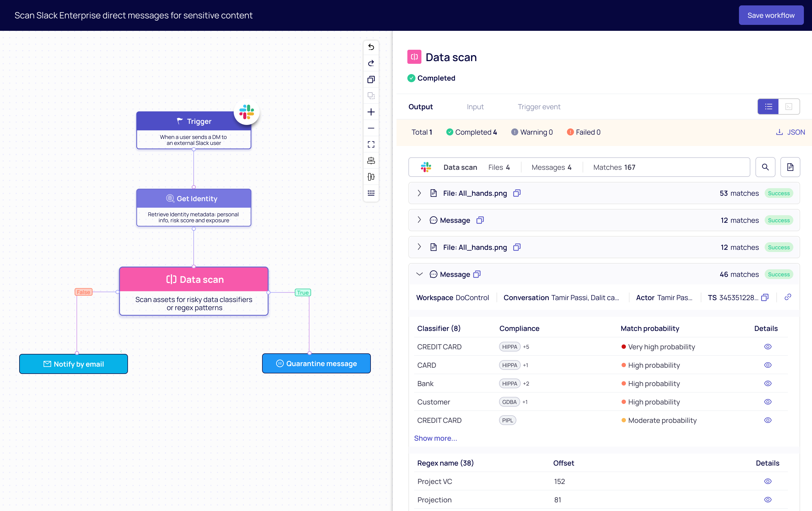Click the pink Data scan panel icon
The width and height of the screenshot is (812, 511).
(414, 57)
